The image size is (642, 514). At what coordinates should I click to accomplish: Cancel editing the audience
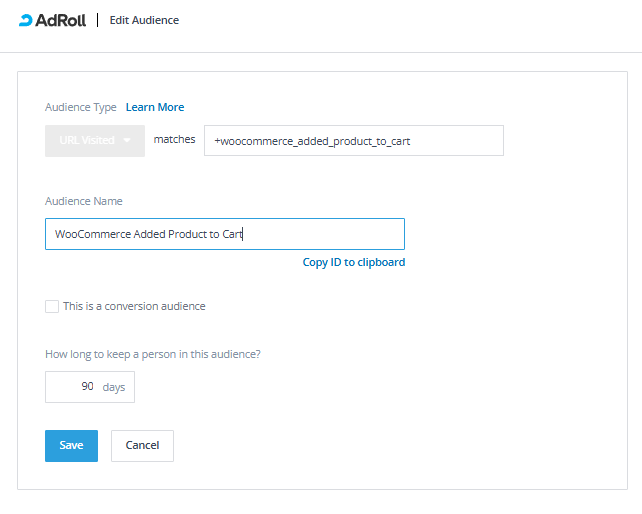coord(142,445)
